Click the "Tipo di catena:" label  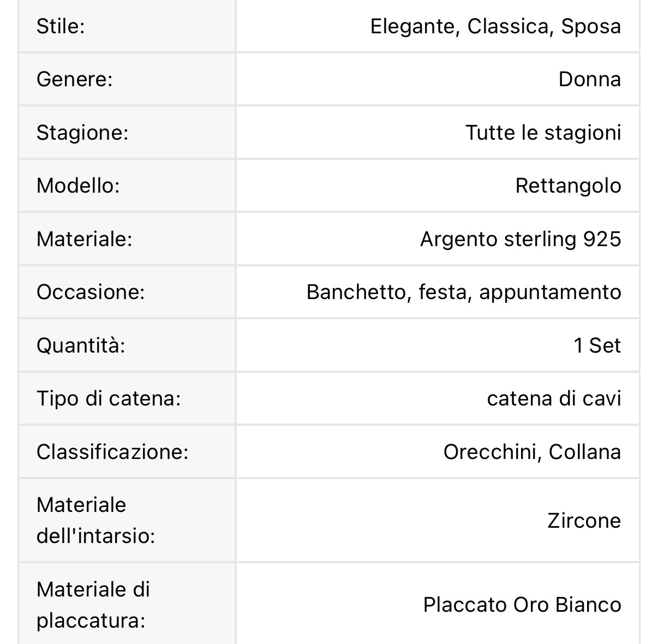coord(109,398)
